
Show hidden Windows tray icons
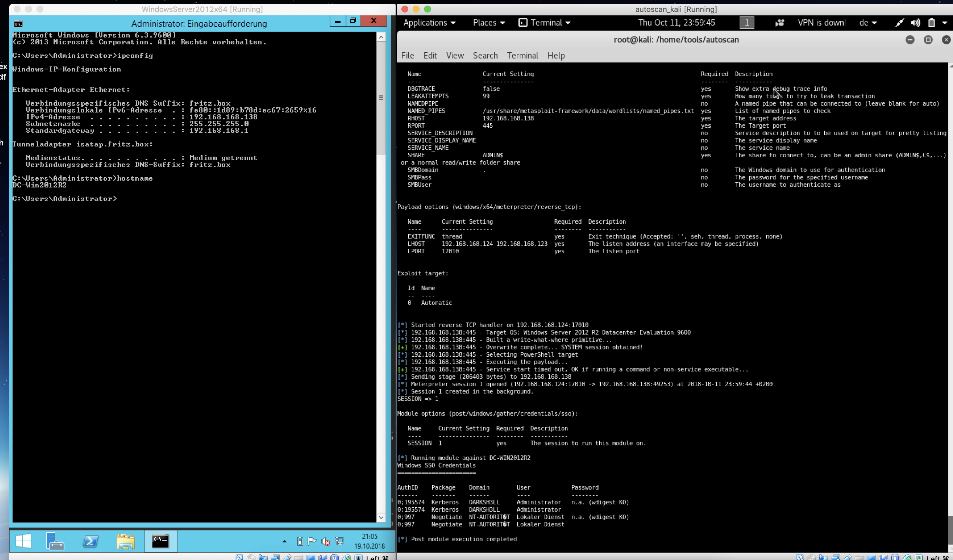pyautogui.click(x=285, y=542)
